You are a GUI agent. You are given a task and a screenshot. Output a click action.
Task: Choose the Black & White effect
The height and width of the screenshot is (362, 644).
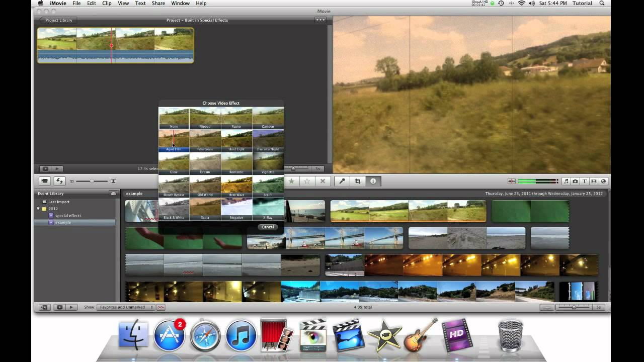click(x=174, y=209)
